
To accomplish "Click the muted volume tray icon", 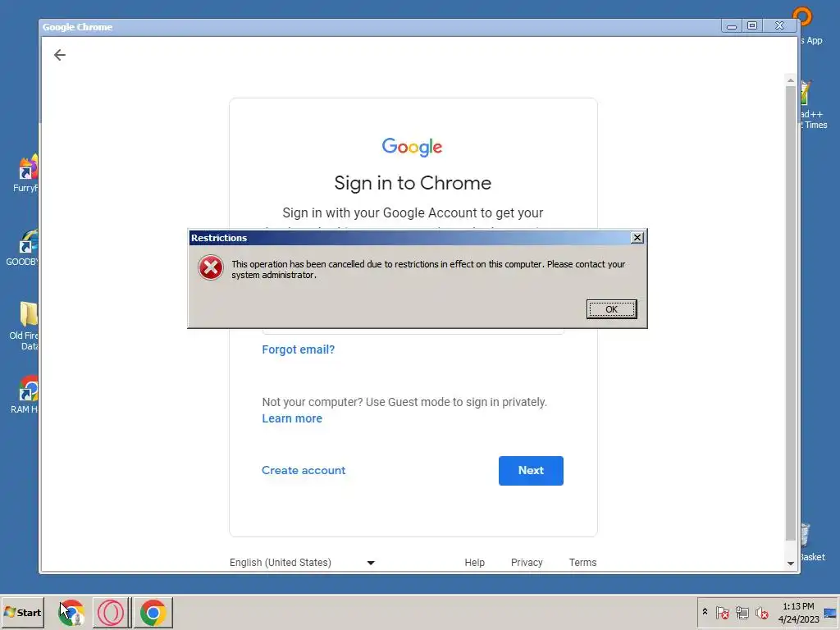I will (761, 612).
